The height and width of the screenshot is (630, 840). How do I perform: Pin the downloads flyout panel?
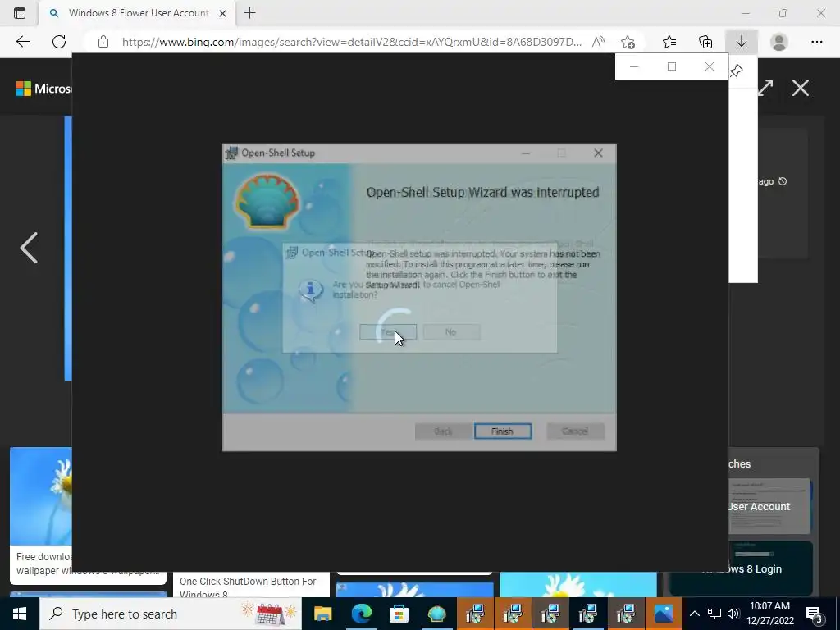click(x=737, y=71)
